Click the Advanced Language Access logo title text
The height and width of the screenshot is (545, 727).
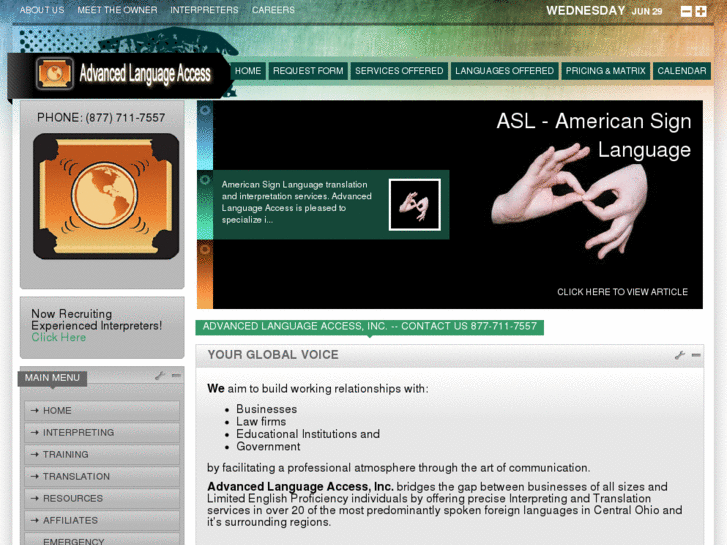145,73
